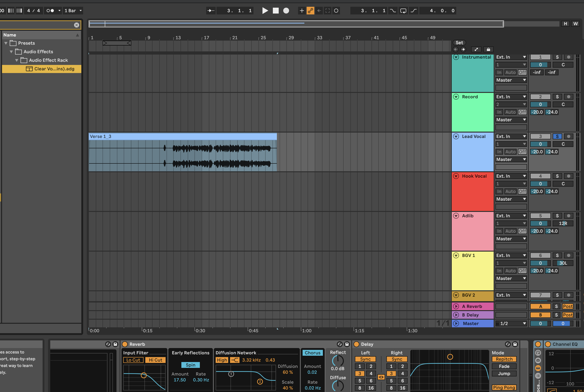Clear the browser search field
This screenshot has height=392, width=584.
(77, 25)
